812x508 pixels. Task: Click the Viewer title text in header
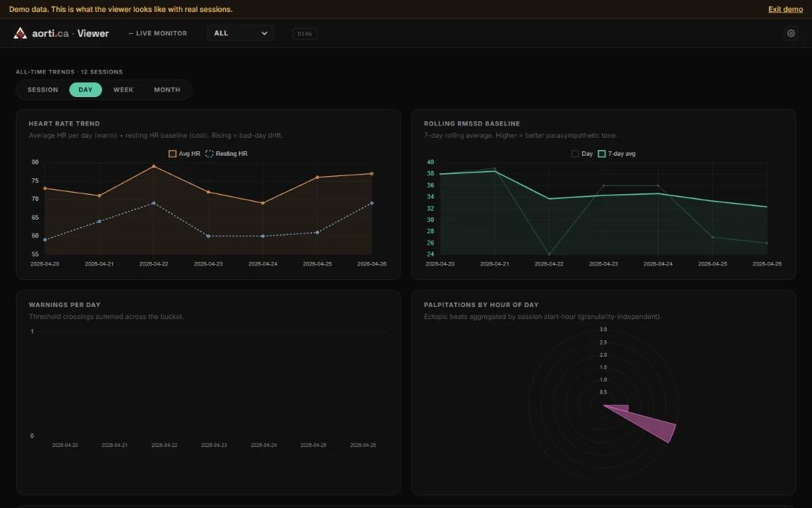(93, 33)
